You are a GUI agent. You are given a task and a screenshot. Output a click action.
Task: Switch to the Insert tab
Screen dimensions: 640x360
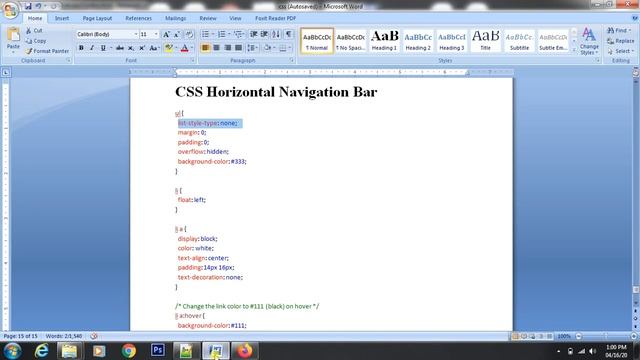(62, 18)
